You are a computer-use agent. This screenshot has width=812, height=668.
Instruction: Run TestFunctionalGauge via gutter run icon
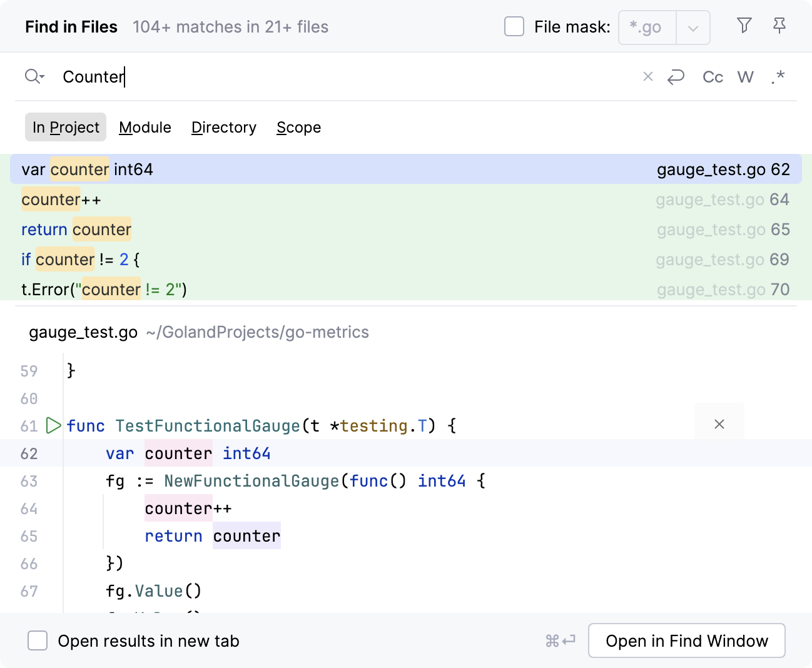[x=54, y=426]
